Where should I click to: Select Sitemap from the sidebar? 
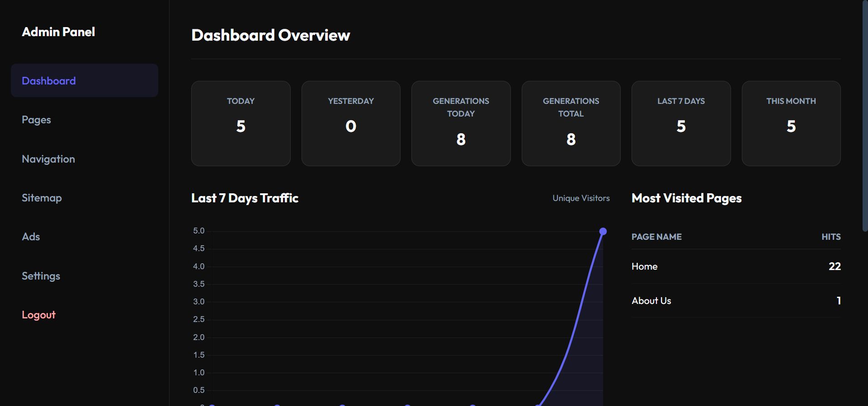(x=85, y=198)
